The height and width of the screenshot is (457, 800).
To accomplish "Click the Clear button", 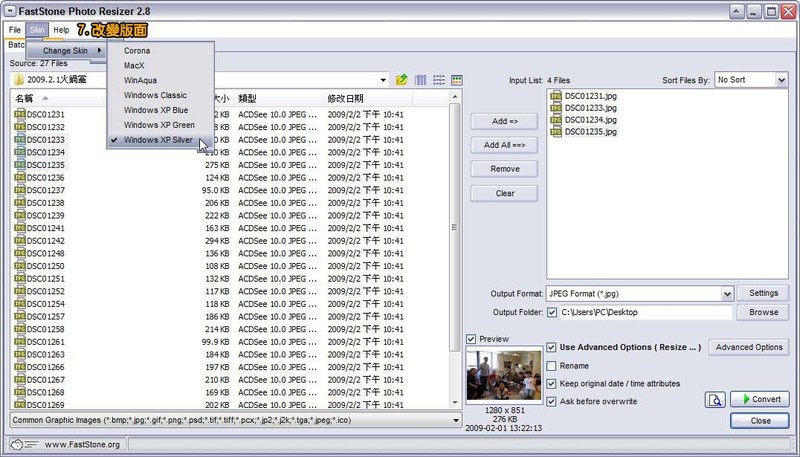I will pos(504,193).
